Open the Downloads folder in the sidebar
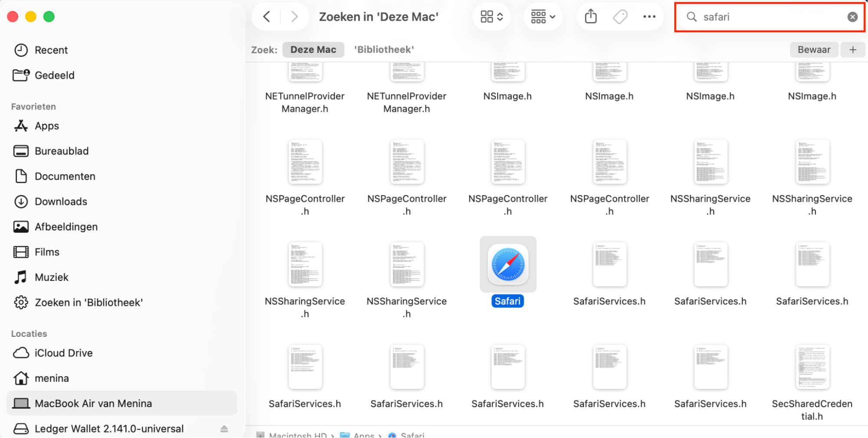Viewport: 868px width, 438px height. [60, 201]
